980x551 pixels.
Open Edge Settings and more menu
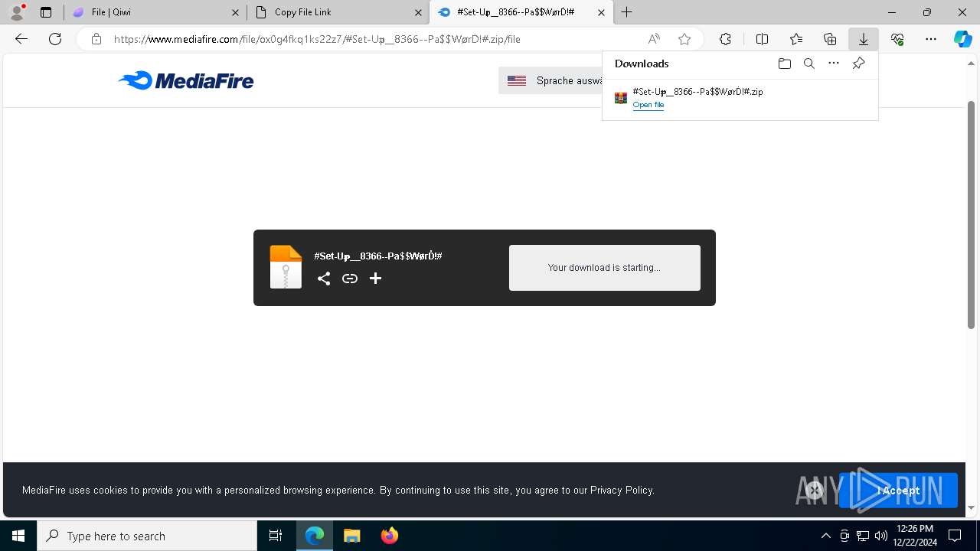tap(931, 39)
